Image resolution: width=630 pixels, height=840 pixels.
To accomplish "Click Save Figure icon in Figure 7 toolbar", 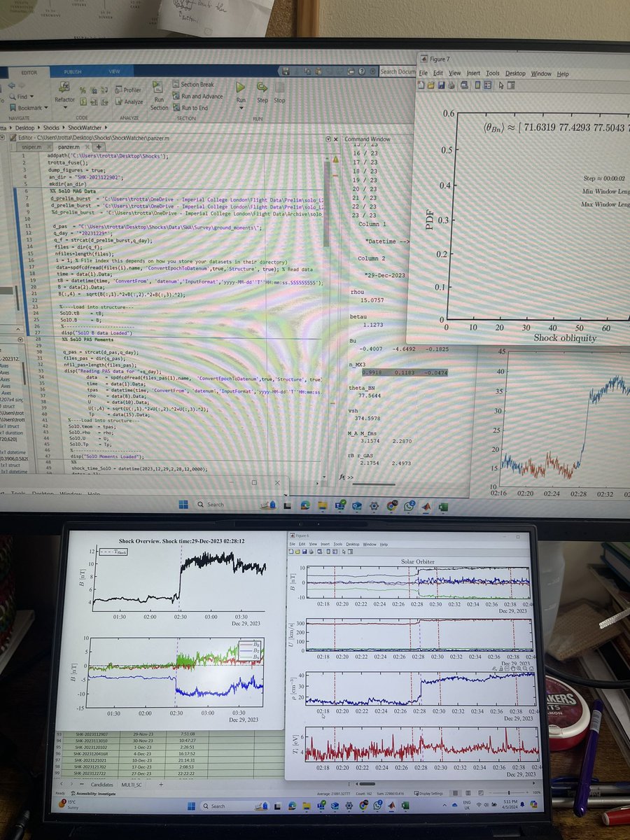I will [x=441, y=85].
